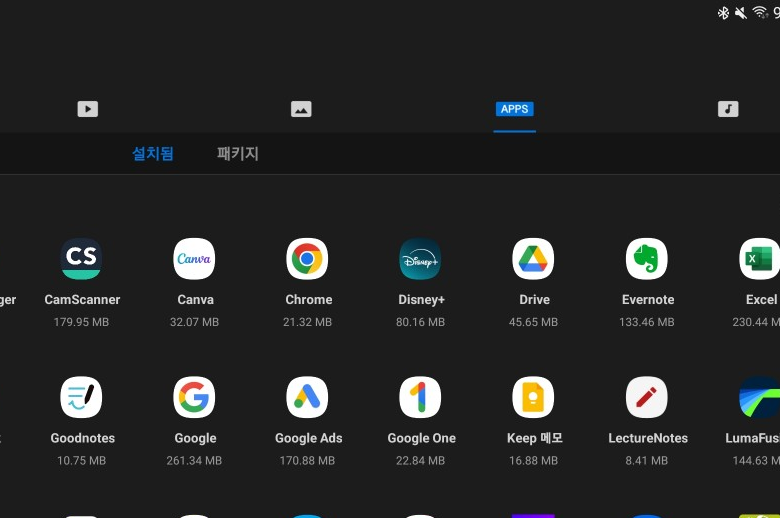Click the Goodnotes name label
The width and height of the screenshot is (780, 518).
tap(83, 438)
